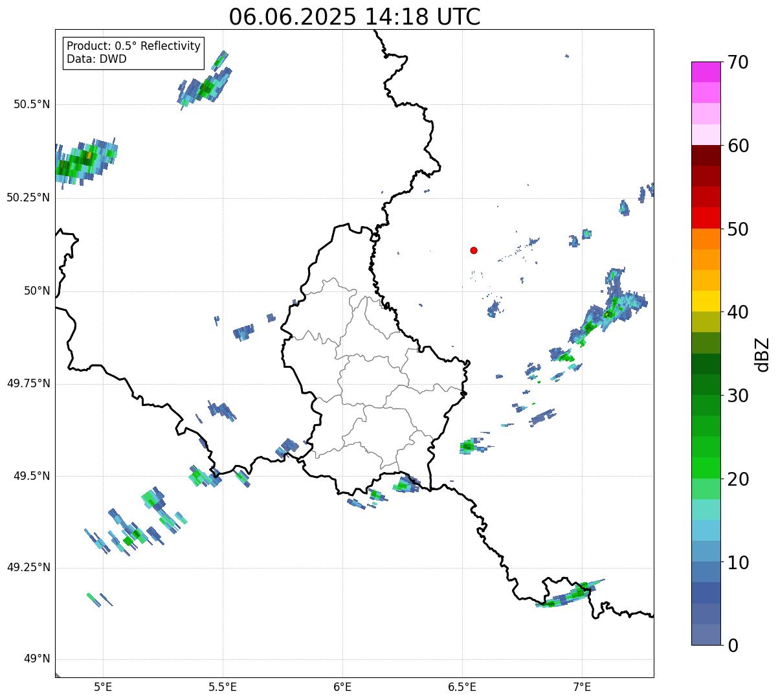Pick the light cyan swatch between 10 and 20
Screen dimensions: 778x700
point(706,510)
